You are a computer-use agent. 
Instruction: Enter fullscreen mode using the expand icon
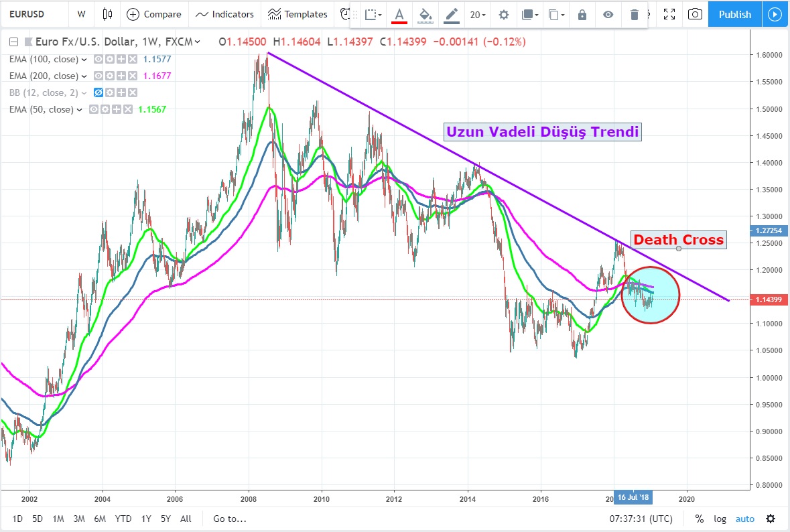click(668, 14)
